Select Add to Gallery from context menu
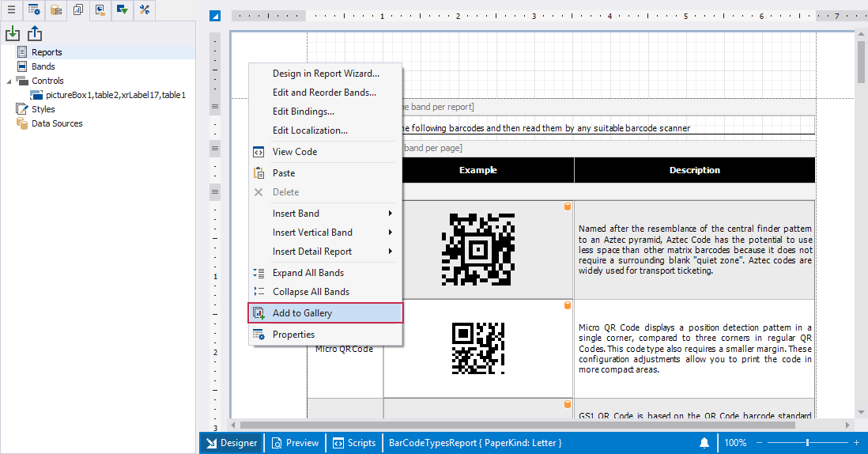This screenshot has height=454, width=868. (x=325, y=313)
